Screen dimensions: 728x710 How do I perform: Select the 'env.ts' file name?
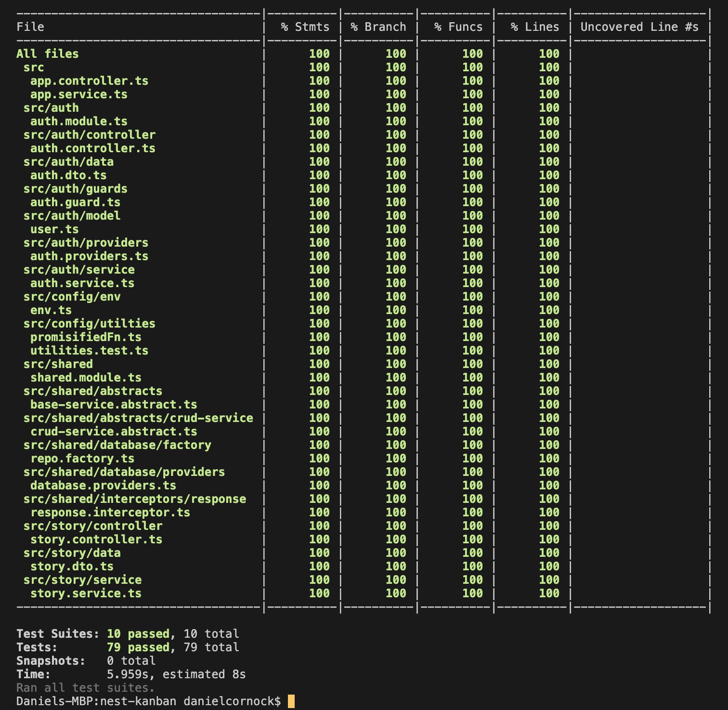(51, 310)
